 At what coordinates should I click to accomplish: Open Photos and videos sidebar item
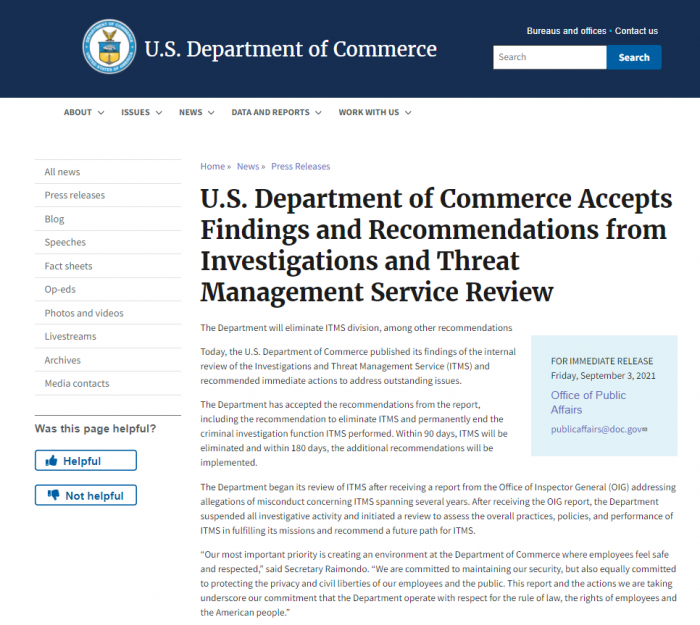[x=84, y=313]
